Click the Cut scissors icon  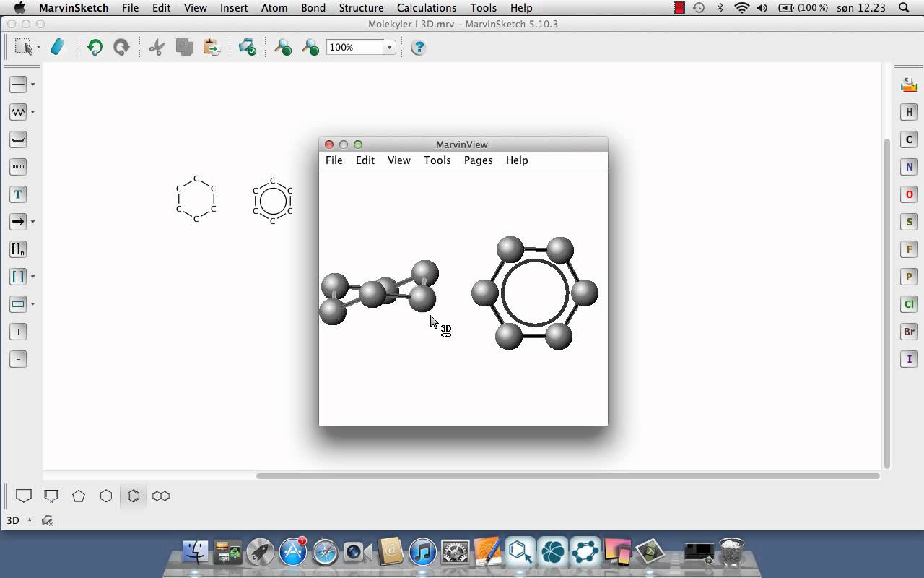pos(157,48)
